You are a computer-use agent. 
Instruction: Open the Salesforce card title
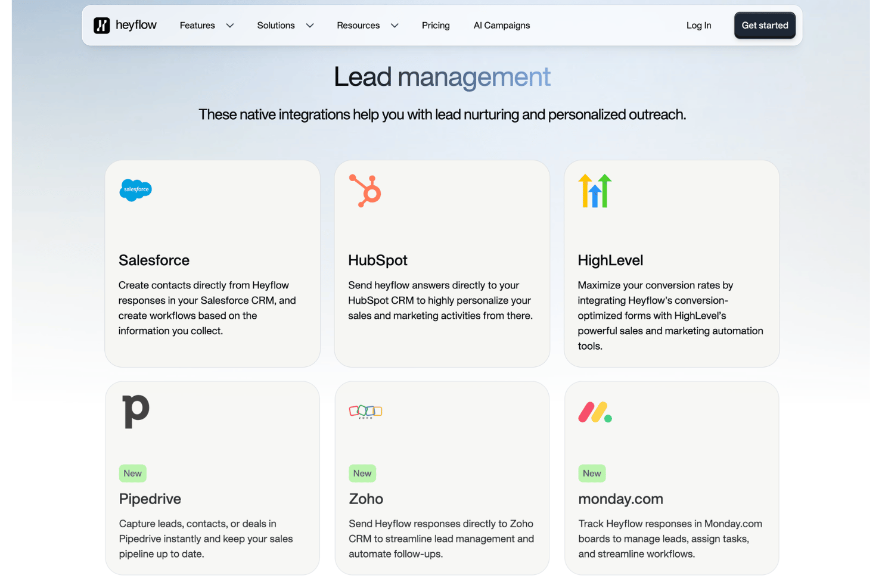click(154, 260)
